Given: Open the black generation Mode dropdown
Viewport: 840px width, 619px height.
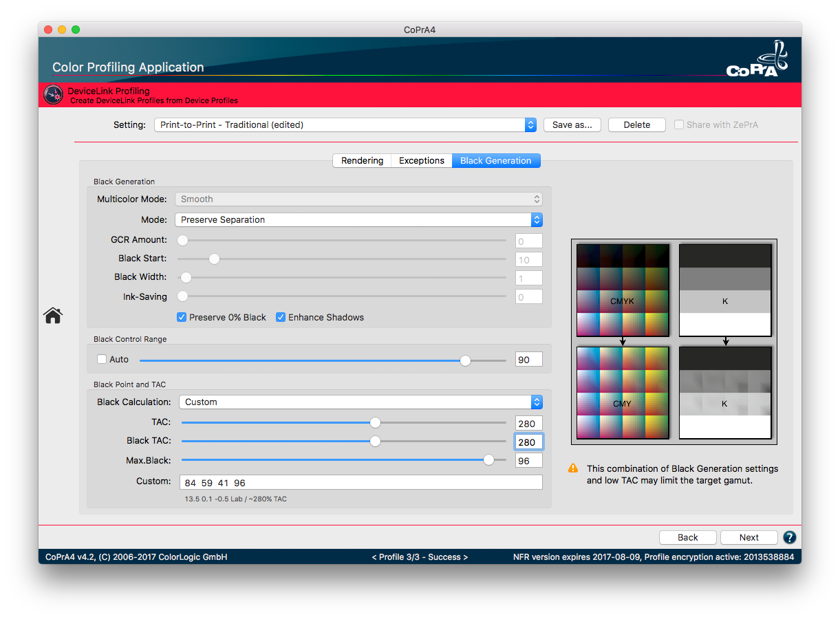Looking at the screenshot, I should click(x=358, y=219).
